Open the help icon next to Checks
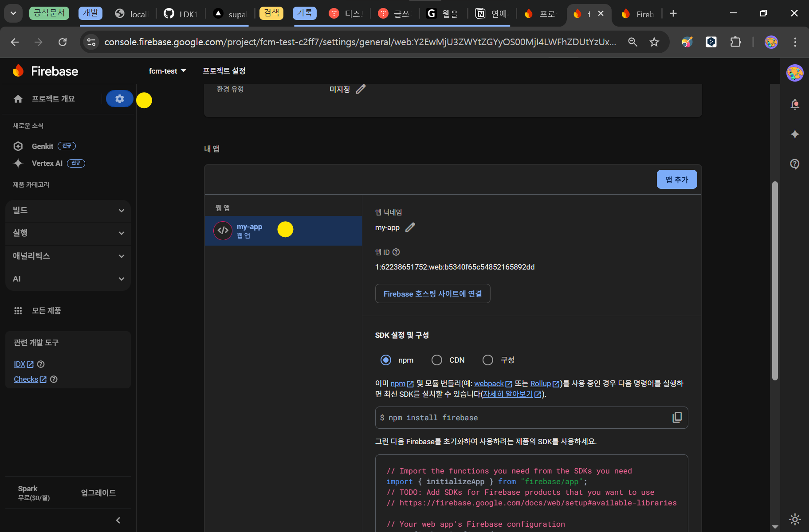The image size is (809, 532). coord(54,379)
